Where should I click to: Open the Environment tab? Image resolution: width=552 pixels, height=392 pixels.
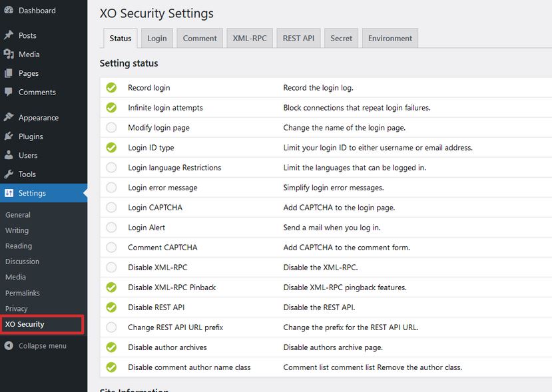[390, 38]
